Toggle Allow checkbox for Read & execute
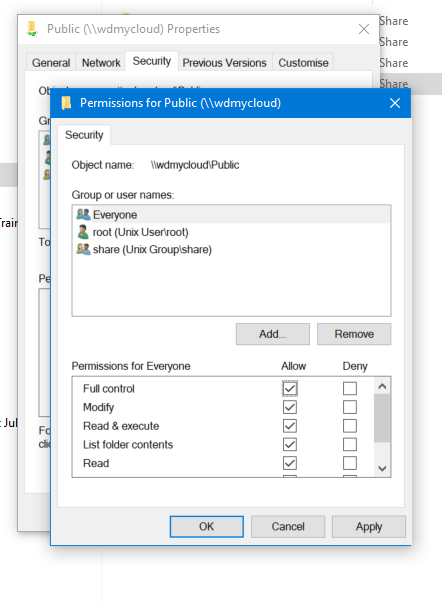442x604 pixels. point(290,426)
